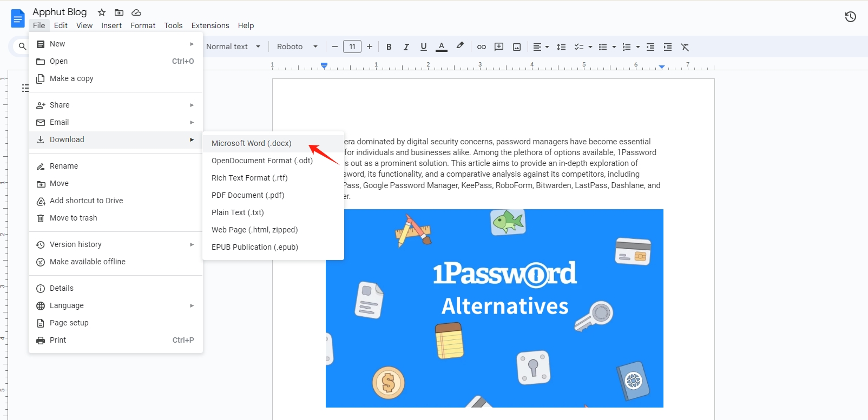The image size is (868, 420).
Task: Open the Format menu
Action: (x=143, y=25)
